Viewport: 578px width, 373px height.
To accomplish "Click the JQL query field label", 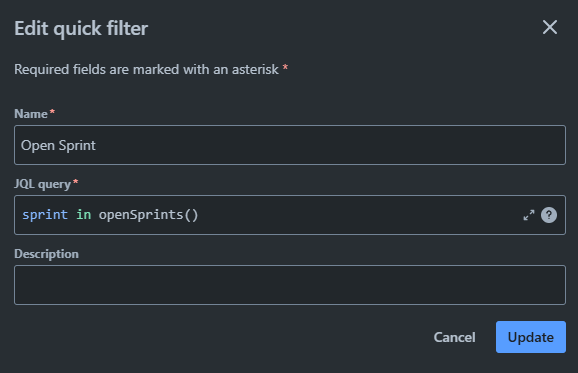I will [42, 184].
